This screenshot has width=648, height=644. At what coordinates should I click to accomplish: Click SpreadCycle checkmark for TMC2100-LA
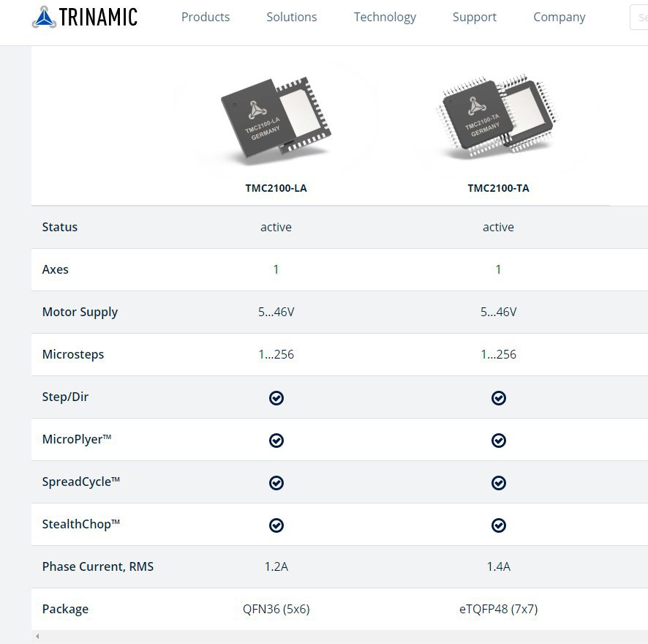[276, 483]
